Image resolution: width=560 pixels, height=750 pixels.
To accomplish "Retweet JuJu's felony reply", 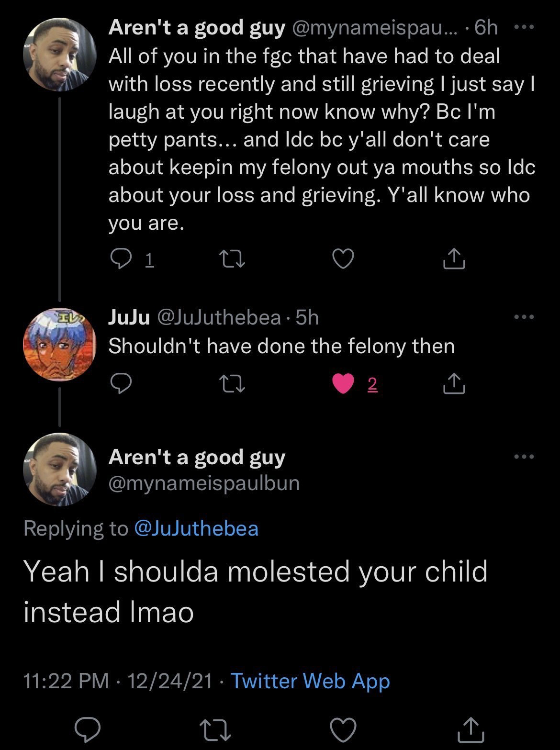I will click(231, 384).
